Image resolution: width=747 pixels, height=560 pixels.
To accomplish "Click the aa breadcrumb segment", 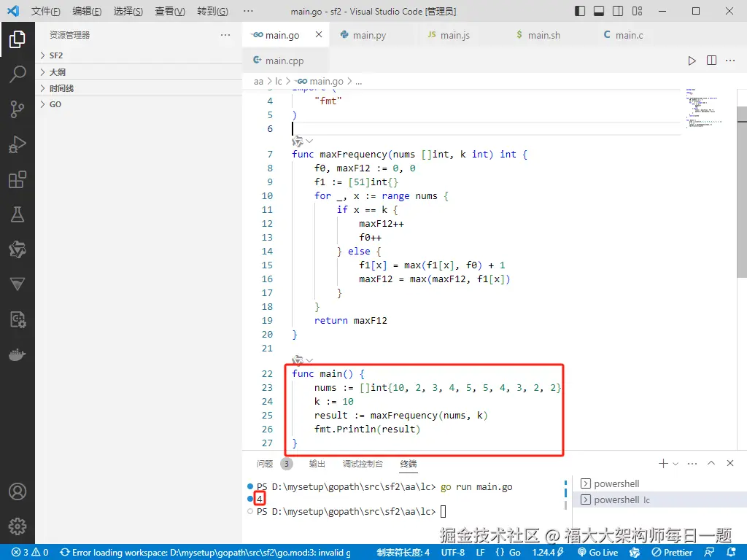I will pyautogui.click(x=258, y=82).
